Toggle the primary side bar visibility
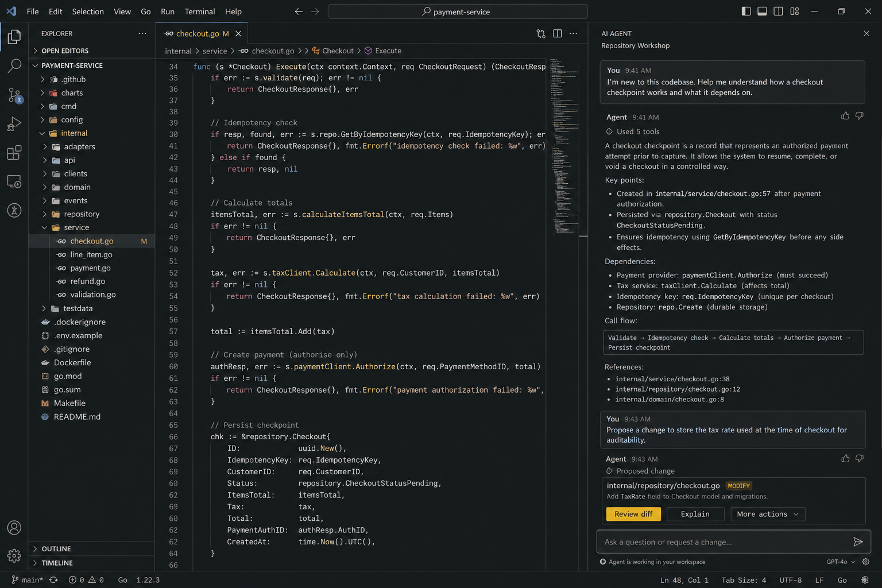This screenshot has width=882, height=588. coord(746,11)
